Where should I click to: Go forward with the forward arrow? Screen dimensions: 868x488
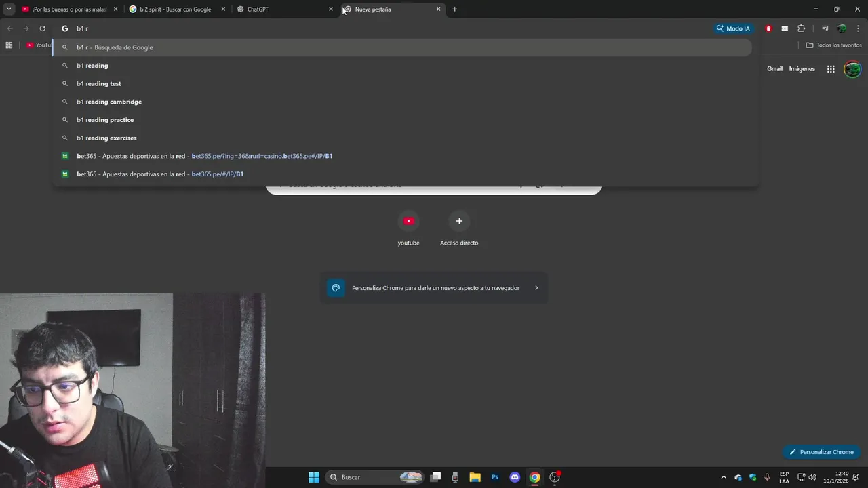(x=26, y=28)
